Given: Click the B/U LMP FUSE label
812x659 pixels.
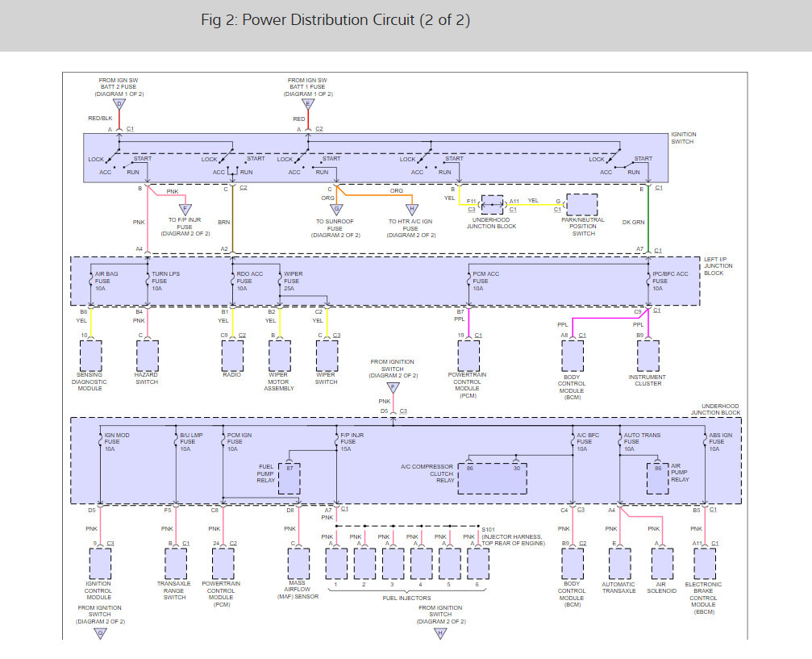Looking at the screenshot, I should pyautogui.click(x=191, y=442).
